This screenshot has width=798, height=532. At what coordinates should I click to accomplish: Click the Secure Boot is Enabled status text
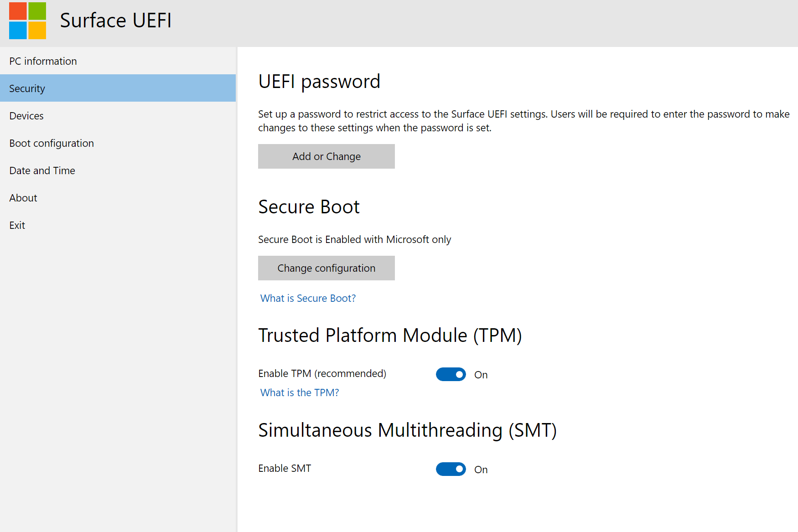pyautogui.click(x=355, y=240)
